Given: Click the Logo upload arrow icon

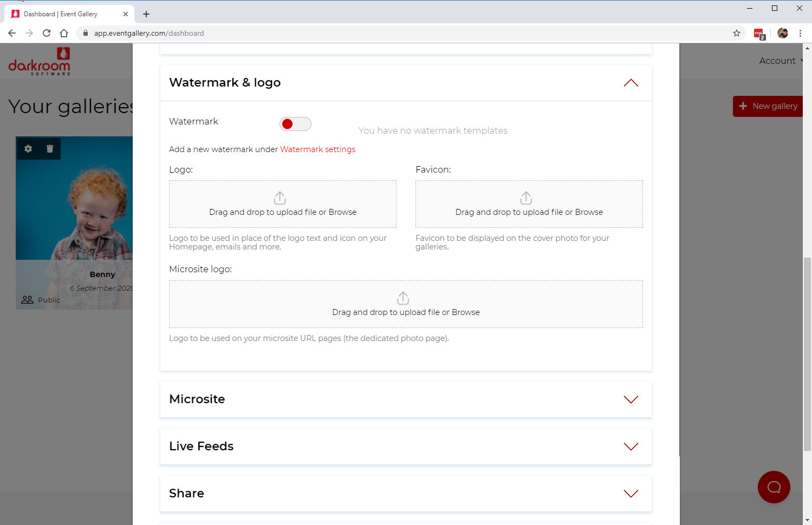Looking at the screenshot, I should tap(280, 198).
